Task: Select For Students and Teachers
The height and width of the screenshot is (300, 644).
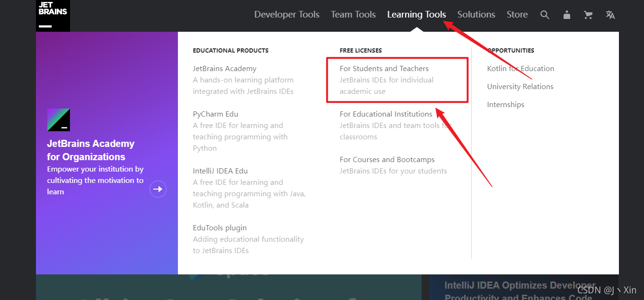Action: pyautogui.click(x=384, y=69)
